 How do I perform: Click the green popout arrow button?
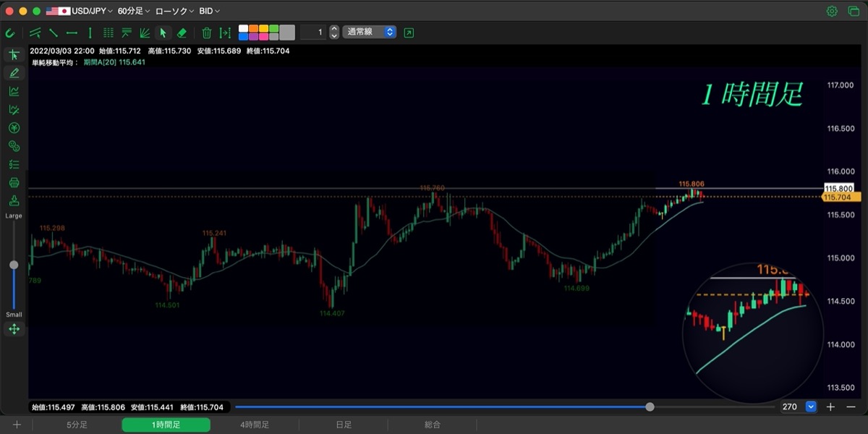click(409, 33)
